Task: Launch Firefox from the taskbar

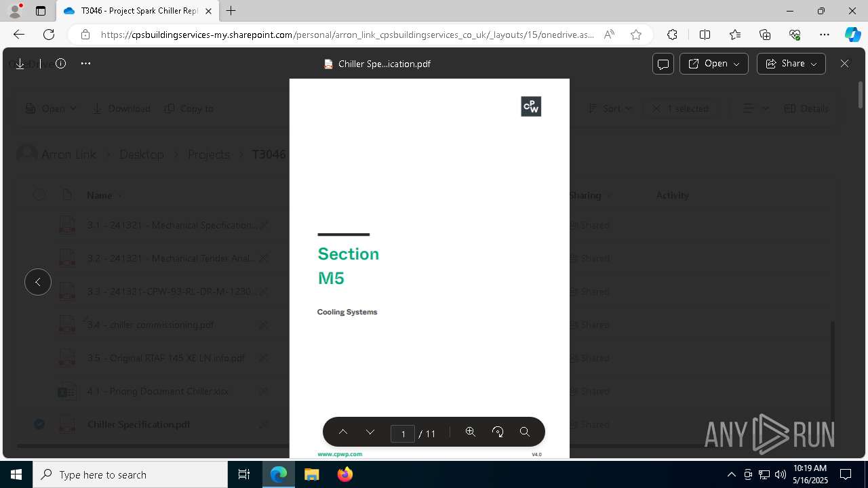Action: 345,474
